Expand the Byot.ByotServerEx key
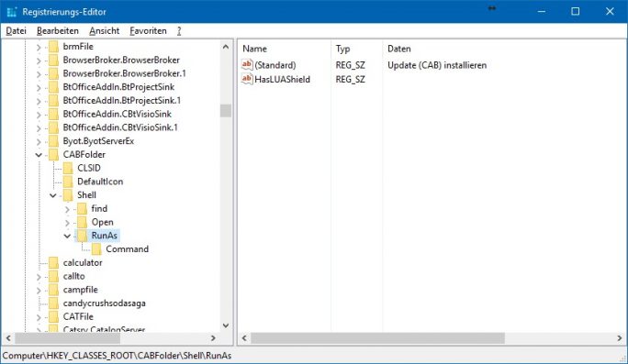Image resolution: width=628 pixels, height=364 pixels. (x=39, y=142)
